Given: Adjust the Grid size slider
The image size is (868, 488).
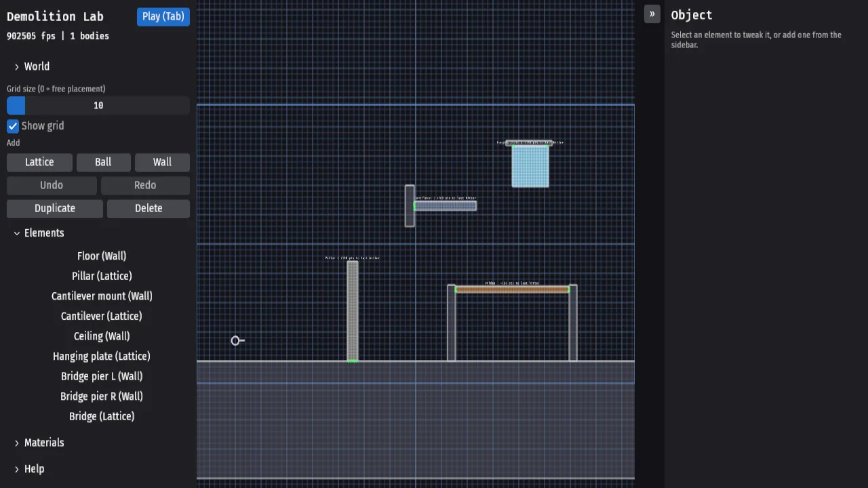Looking at the screenshot, I should point(98,105).
